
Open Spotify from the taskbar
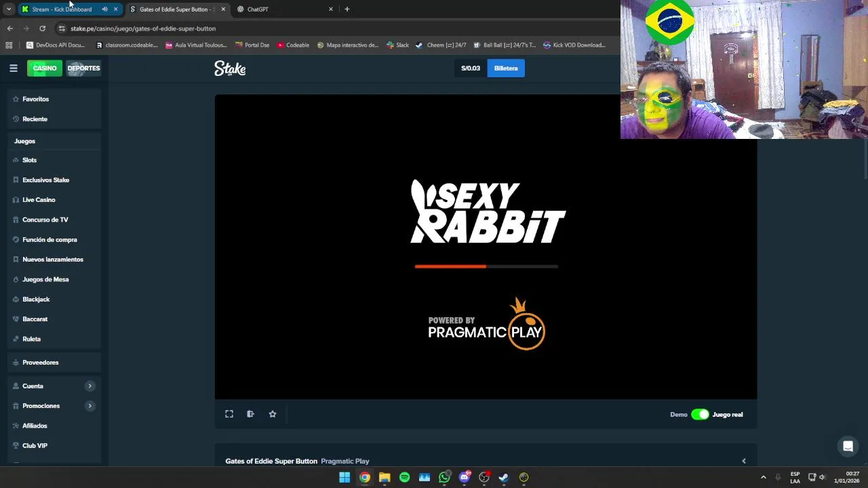tap(405, 477)
